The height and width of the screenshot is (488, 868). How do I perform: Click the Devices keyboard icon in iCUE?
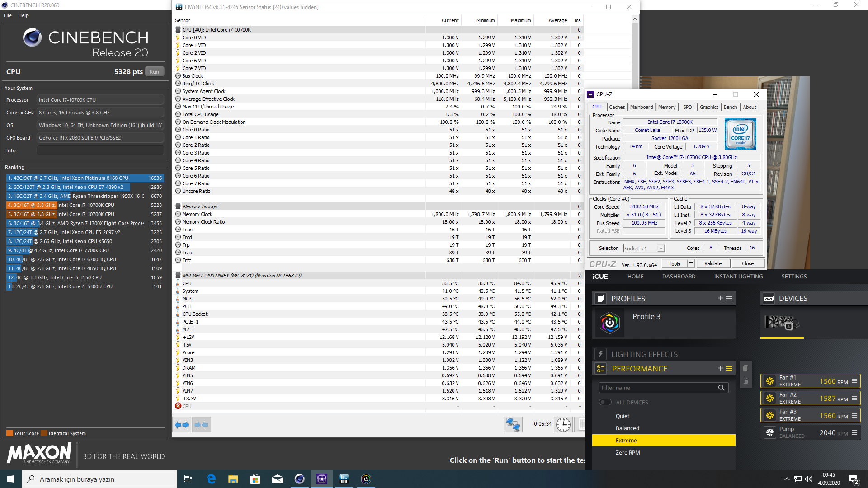[x=769, y=299]
